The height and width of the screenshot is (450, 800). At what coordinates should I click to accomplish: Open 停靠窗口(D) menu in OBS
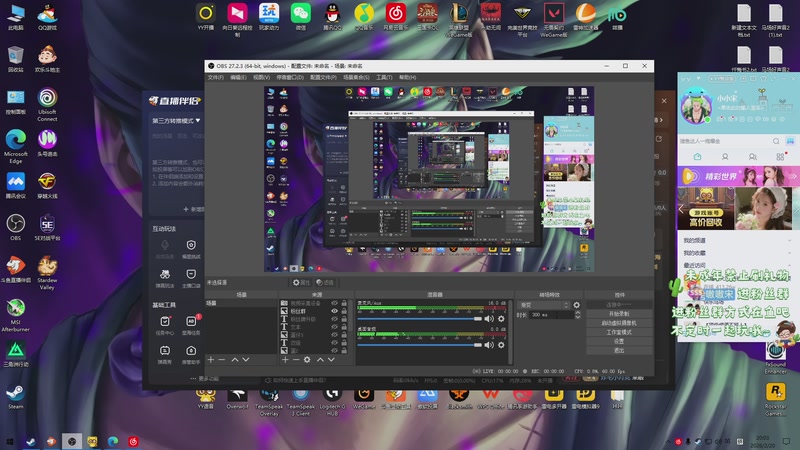290,78
